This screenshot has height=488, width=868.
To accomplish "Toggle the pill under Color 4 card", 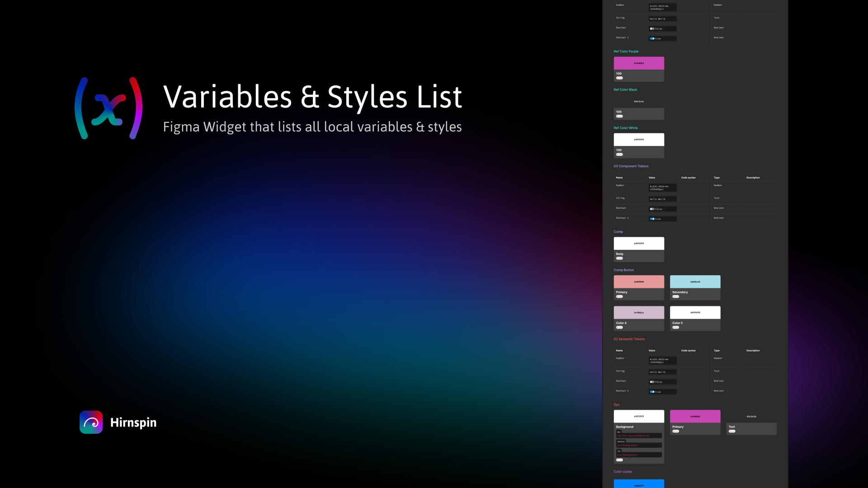I will point(619,327).
